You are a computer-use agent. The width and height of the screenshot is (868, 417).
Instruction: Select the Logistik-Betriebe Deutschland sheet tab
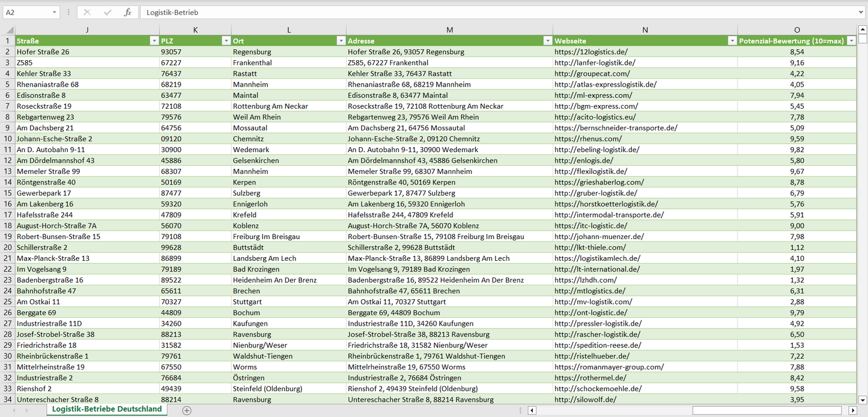point(107,409)
